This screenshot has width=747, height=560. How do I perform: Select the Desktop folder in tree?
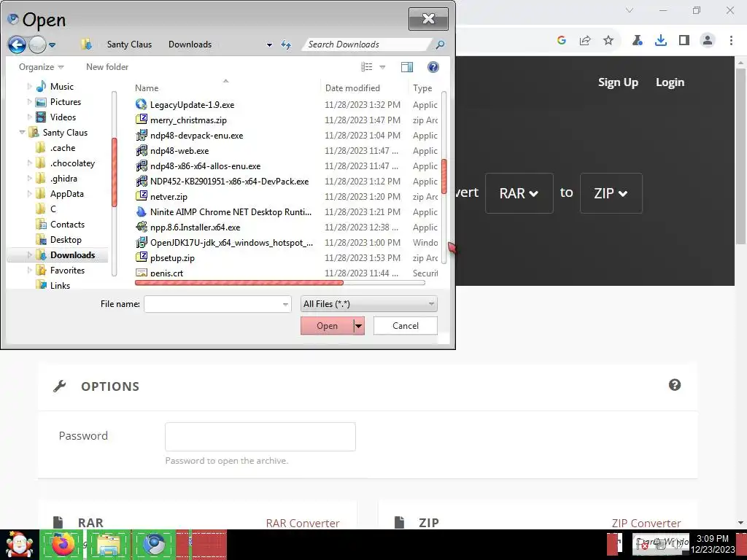66,240
